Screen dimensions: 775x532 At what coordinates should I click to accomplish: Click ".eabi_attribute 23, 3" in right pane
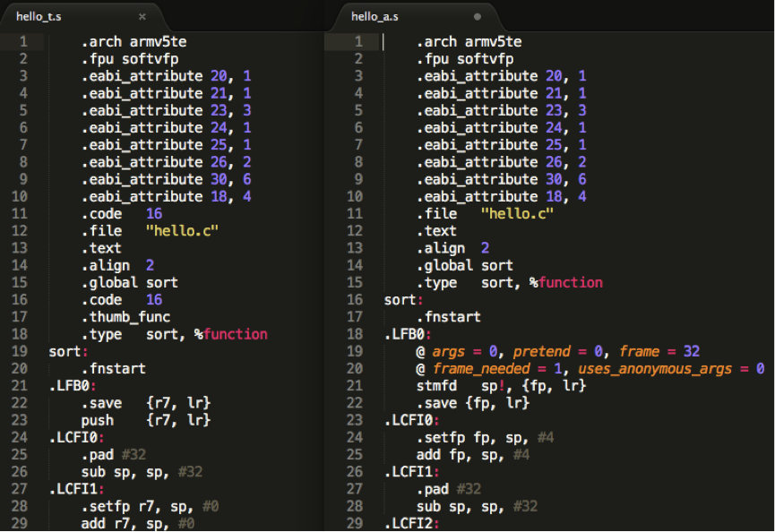tap(501, 111)
